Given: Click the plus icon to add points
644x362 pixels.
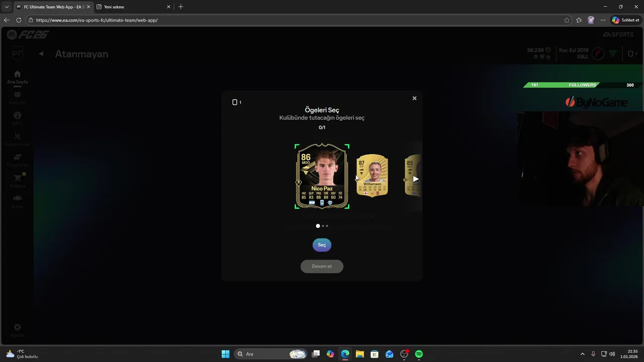Looking at the screenshot, I should 548,57.
